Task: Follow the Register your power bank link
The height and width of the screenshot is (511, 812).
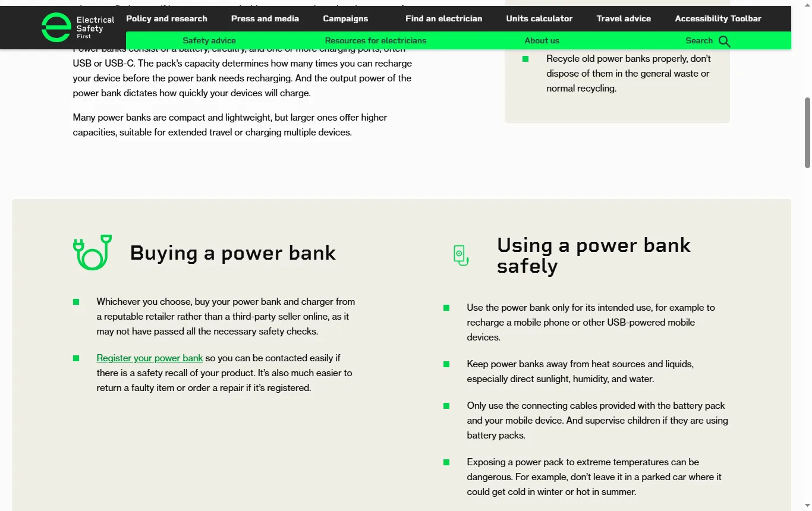Action: [150, 358]
